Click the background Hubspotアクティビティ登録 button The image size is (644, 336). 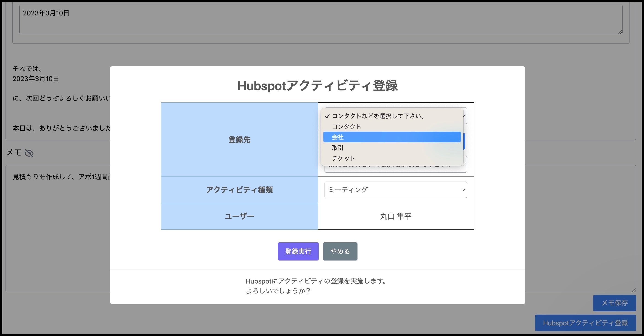tap(585, 323)
